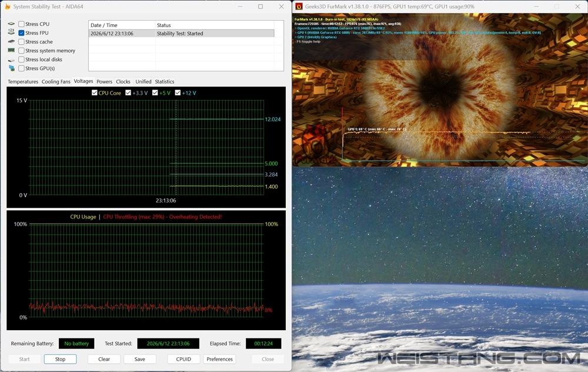Click 'F1: toggle help' text in FurMark
Image resolution: width=588 pixels, height=372 pixels.
tap(308, 42)
